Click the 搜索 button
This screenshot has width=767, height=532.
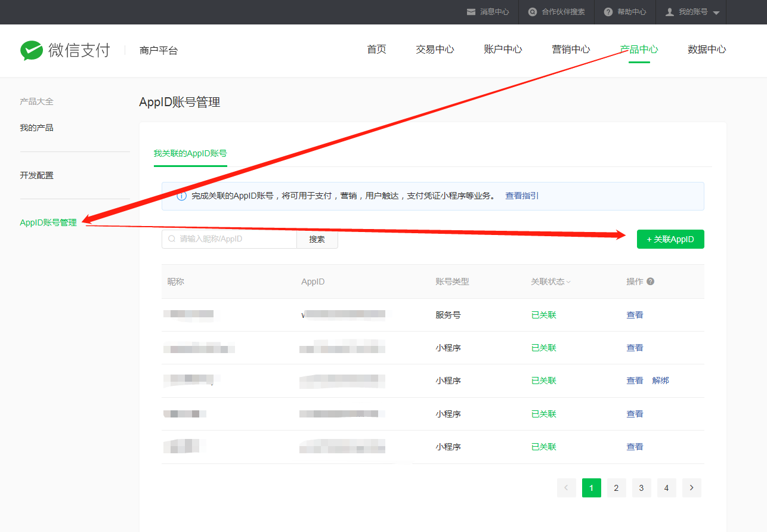(x=317, y=239)
